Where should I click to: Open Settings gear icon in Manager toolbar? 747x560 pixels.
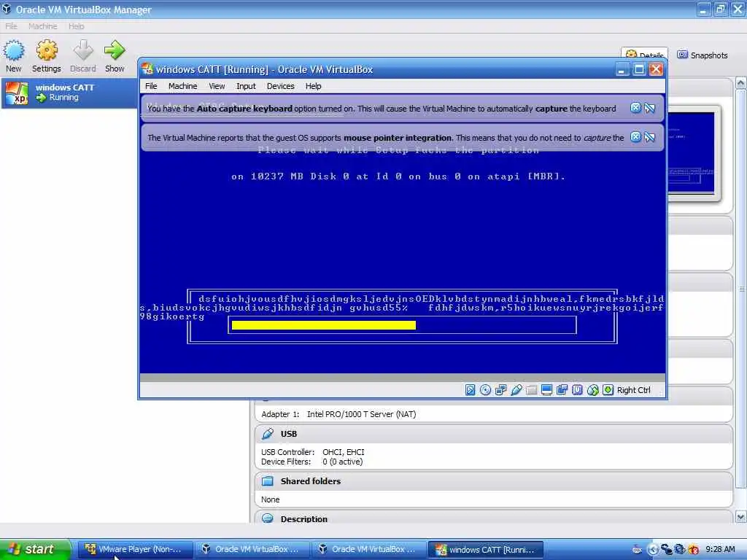coord(47,50)
